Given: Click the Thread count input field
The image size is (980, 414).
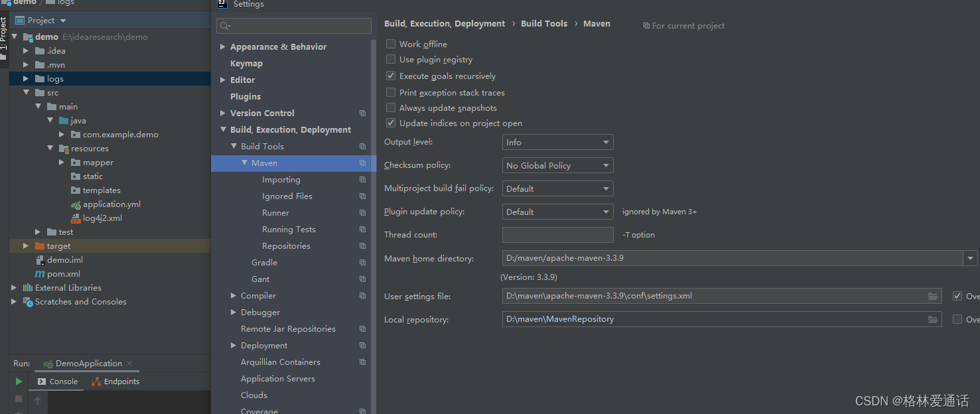Looking at the screenshot, I should click(x=558, y=235).
